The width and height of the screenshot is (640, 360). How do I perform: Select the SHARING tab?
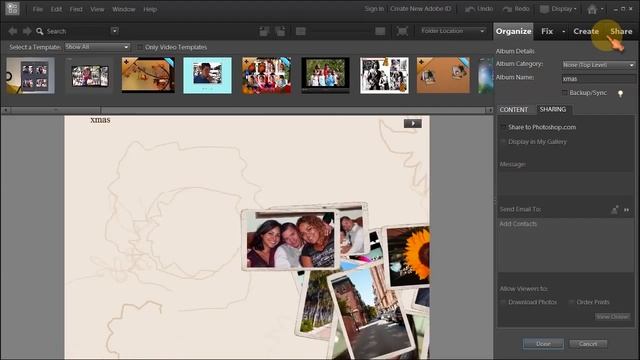click(x=553, y=109)
